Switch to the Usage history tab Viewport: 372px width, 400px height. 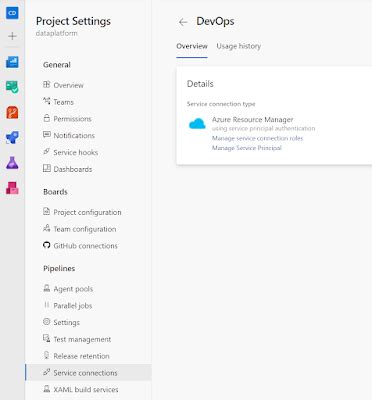pyautogui.click(x=239, y=46)
